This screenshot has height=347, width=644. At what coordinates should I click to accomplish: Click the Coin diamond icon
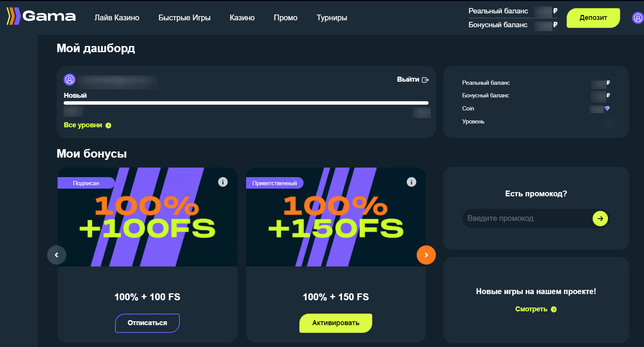[607, 109]
